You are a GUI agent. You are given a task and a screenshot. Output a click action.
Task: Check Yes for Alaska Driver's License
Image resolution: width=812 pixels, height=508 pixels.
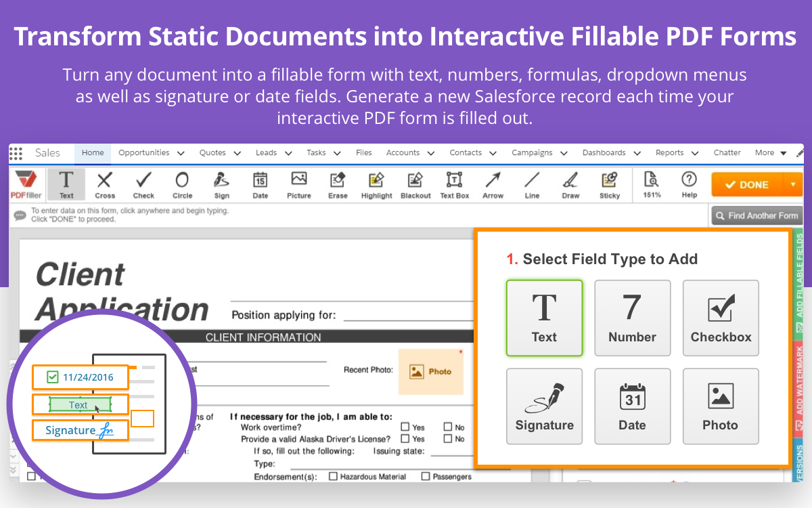[x=405, y=439]
